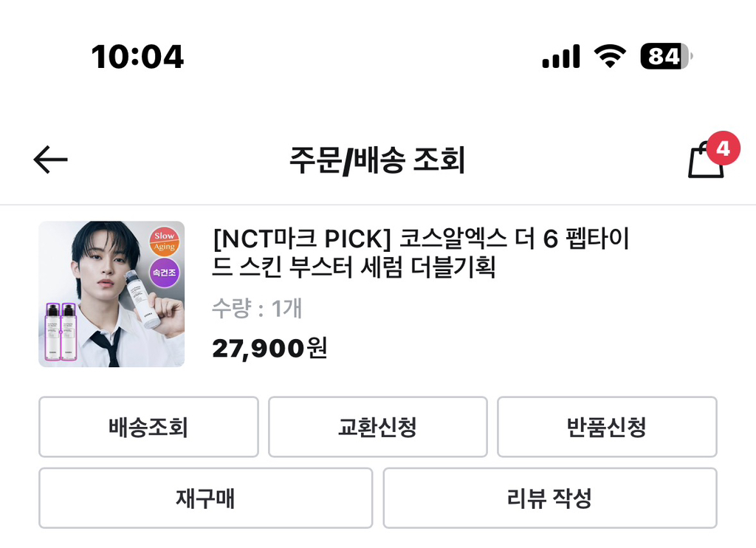Request an exchange via 교환신청
Viewport: 756px width, 548px height.
pos(377,427)
